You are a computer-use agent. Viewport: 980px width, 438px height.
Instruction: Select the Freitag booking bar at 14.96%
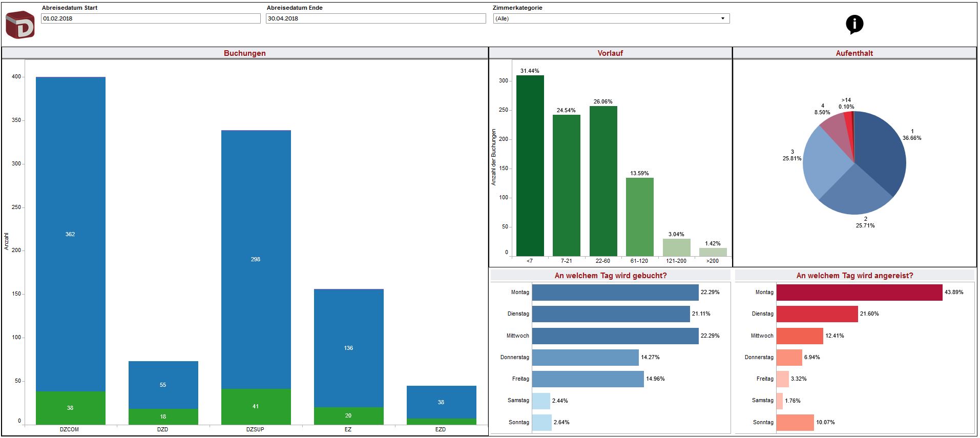pos(588,379)
